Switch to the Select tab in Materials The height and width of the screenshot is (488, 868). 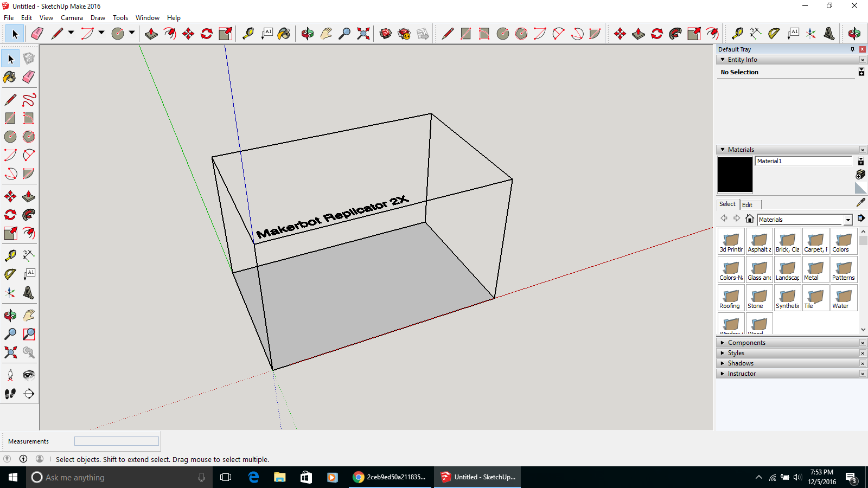coord(727,204)
